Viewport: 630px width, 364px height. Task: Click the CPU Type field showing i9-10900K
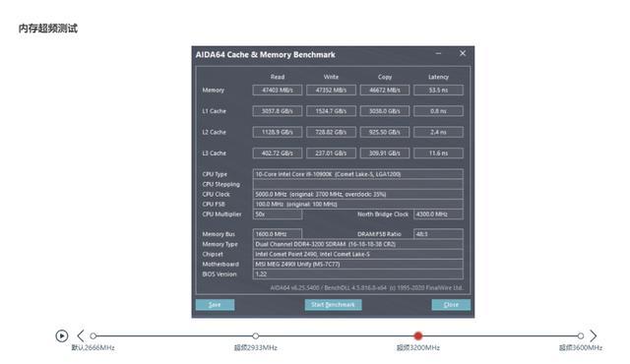coord(357,174)
